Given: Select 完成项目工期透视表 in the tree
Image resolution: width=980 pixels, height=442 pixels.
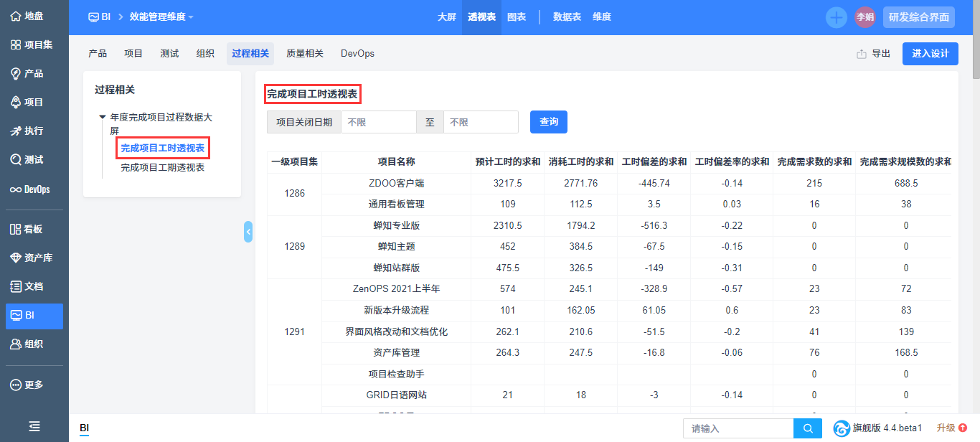Looking at the screenshot, I should 163,167.
